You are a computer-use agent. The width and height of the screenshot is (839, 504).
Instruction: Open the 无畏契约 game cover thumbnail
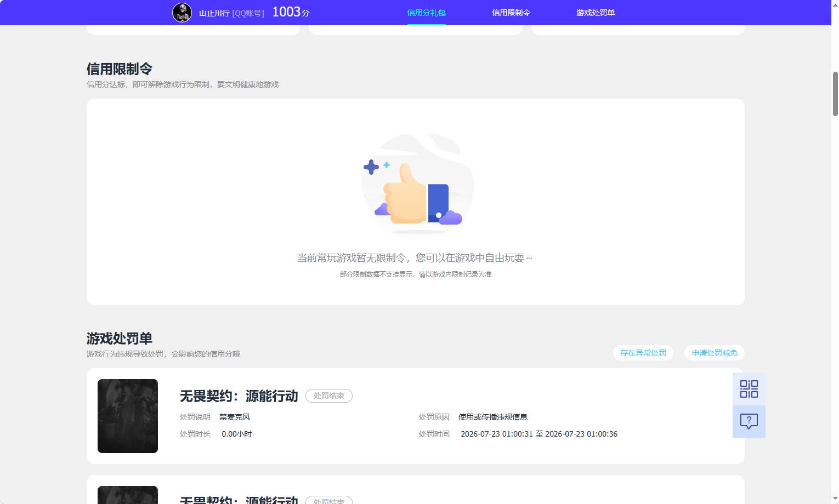pyautogui.click(x=128, y=416)
